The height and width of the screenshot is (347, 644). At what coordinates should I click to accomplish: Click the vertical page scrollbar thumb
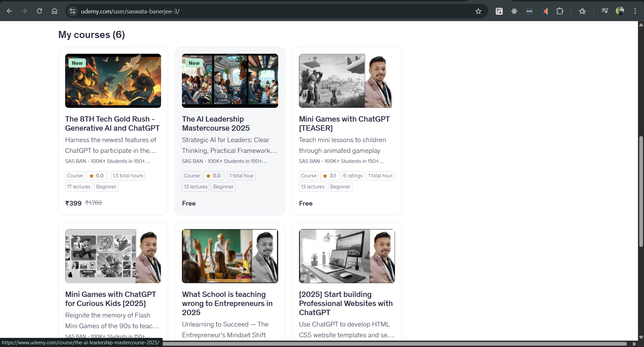641,191
